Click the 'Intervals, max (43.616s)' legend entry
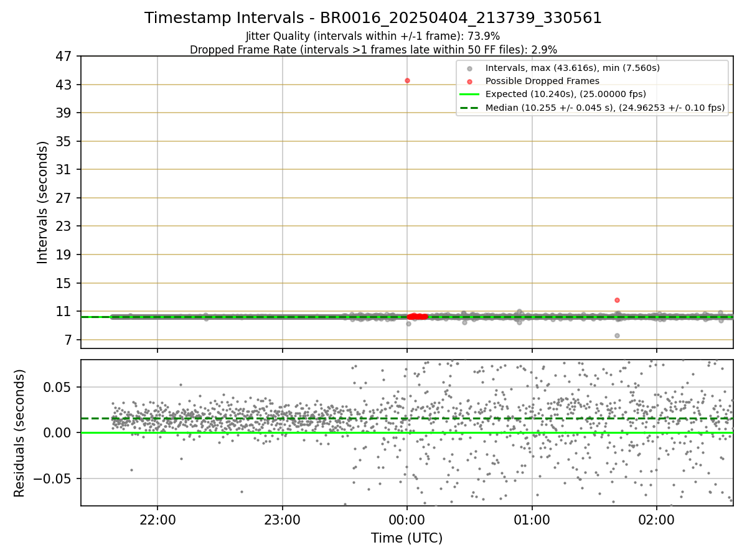 [x=572, y=68]
